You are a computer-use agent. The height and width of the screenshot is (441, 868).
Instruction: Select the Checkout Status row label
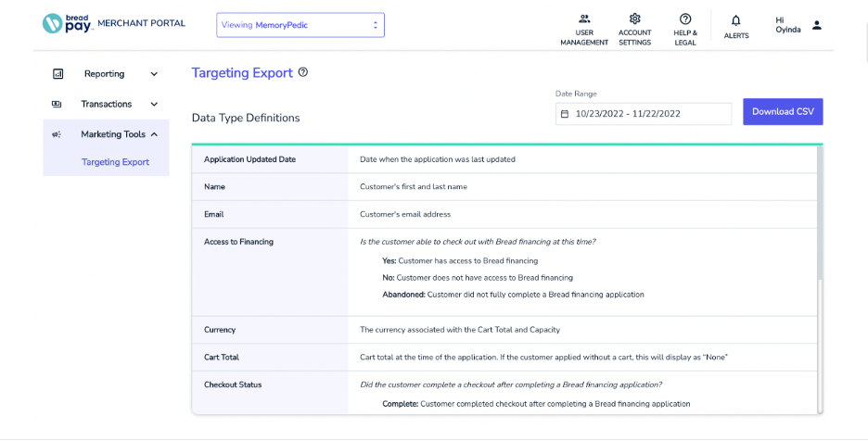(233, 384)
